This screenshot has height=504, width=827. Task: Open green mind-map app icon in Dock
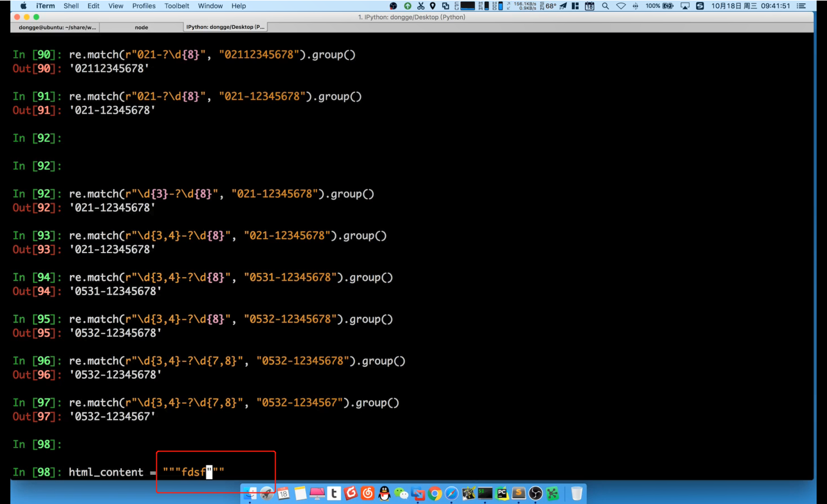[552, 493]
